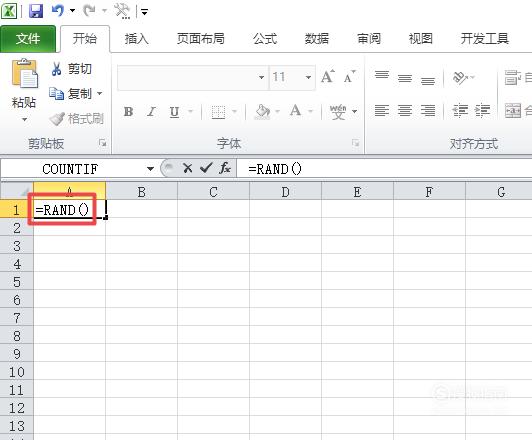Click the Undo arrow icon

point(58,11)
